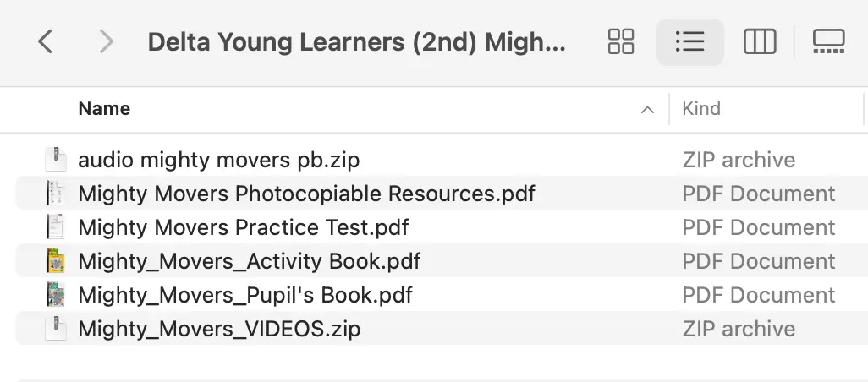
Task: Select Mighty_Movers_VIDEOS.zip file name
Action: pos(219,329)
